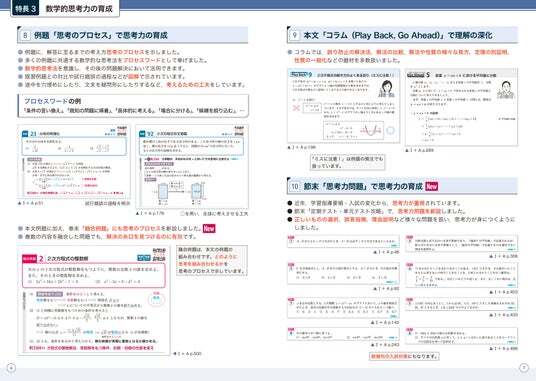Screen dimensions: 536x381
Task: Open the problem thumbnail above caption p.243
Action: tap(343, 334)
